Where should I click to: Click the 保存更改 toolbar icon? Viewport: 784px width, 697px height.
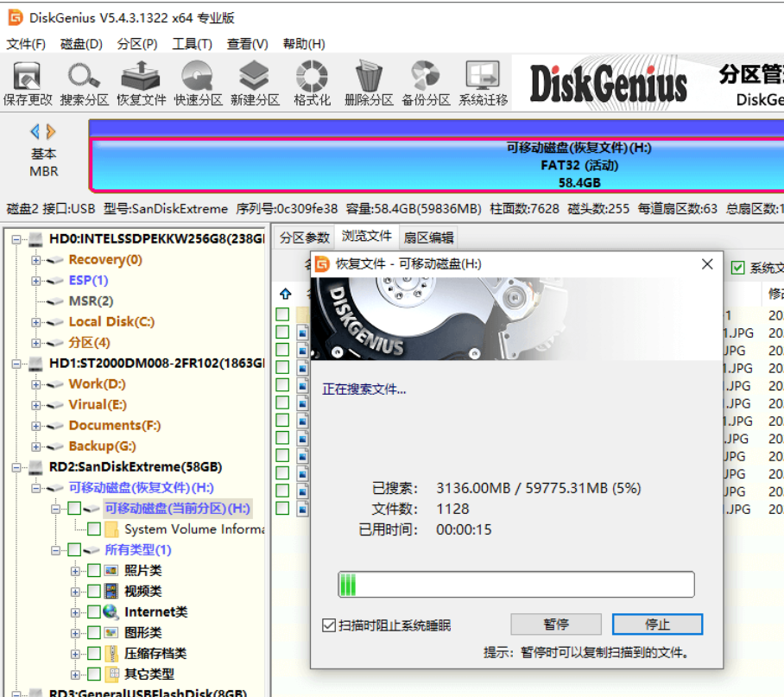click(x=28, y=83)
